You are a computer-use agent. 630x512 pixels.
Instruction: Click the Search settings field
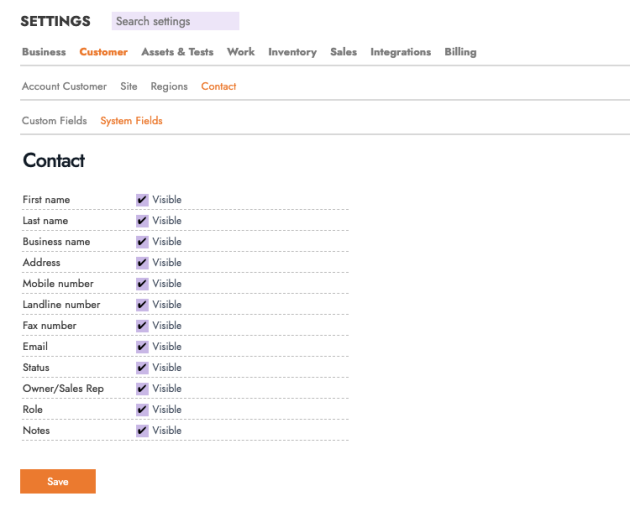(x=175, y=21)
